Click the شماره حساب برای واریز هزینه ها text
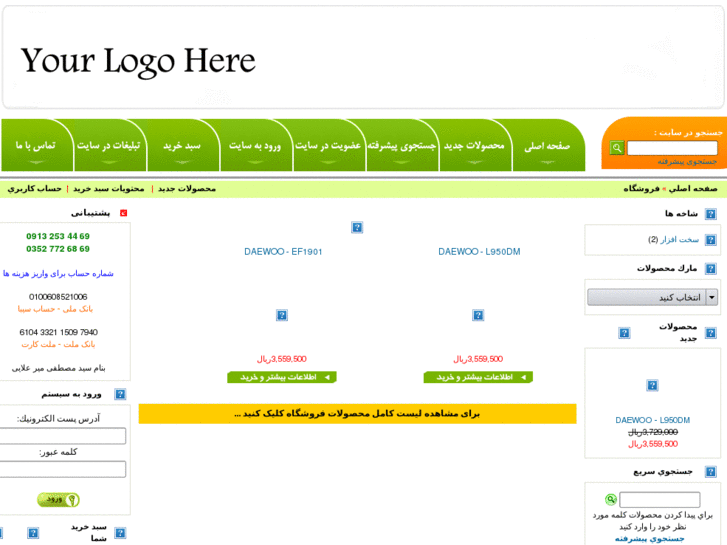The image size is (727, 545). (x=58, y=274)
